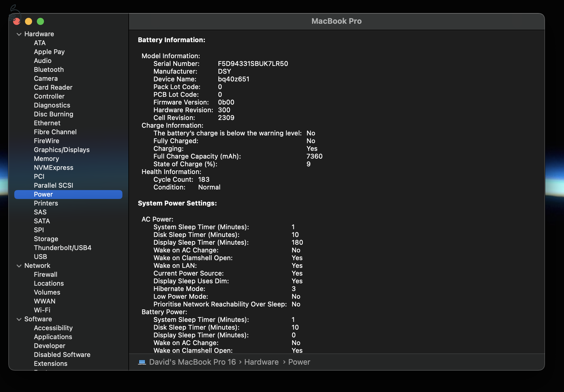Select Accessibility under Software
The width and height of the screenshot is (564, 392).
[x=53, y=328]
